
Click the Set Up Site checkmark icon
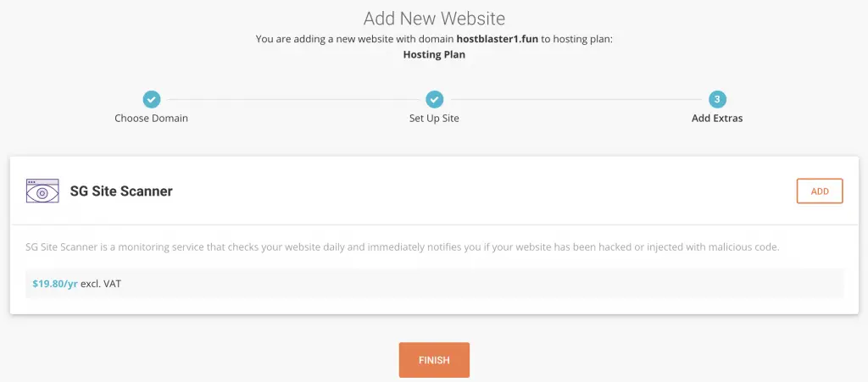click(x=434, y=99)
